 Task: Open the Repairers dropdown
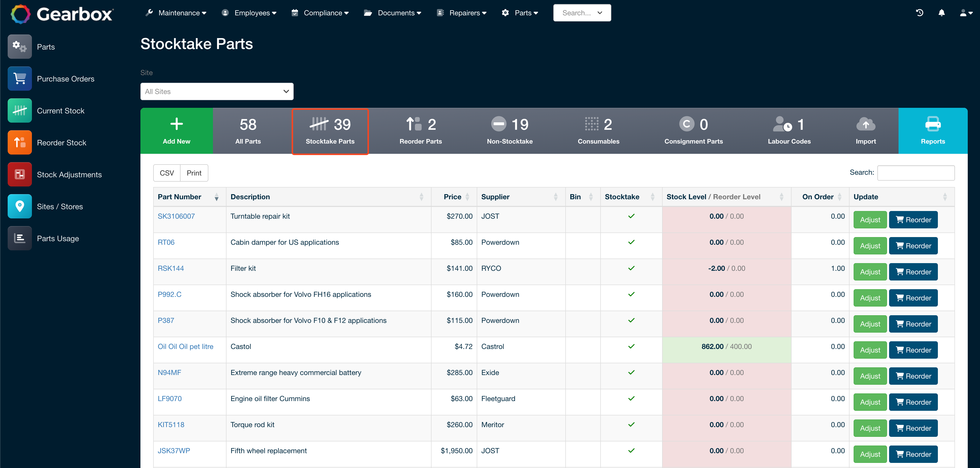[x=461, y=13]
